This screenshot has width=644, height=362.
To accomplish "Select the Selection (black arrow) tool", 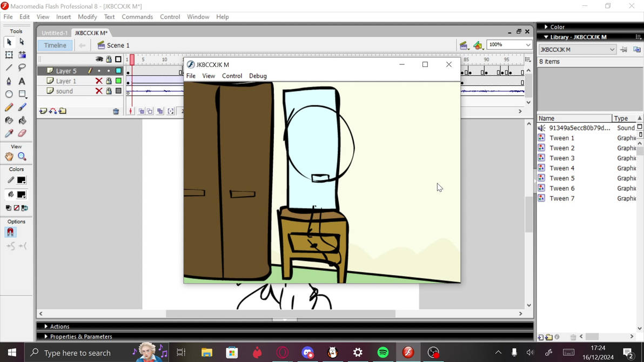I will pos(9,42).
